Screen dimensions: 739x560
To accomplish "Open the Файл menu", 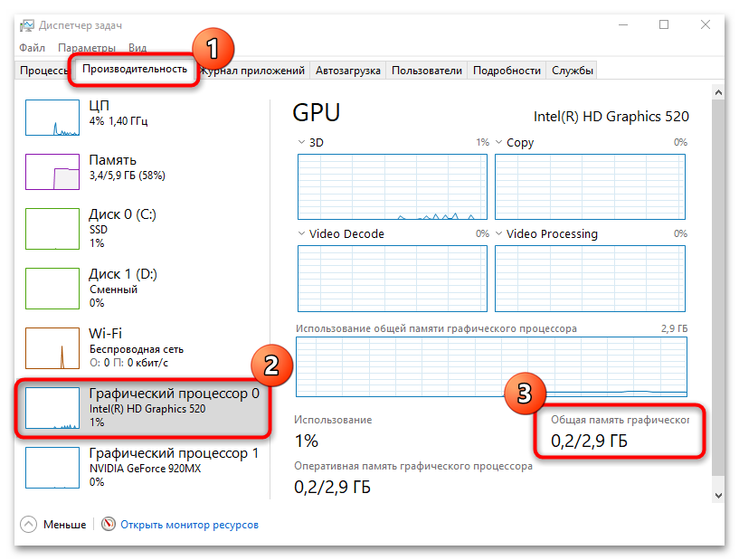I will pyautogui.click(x=32, y=47).
